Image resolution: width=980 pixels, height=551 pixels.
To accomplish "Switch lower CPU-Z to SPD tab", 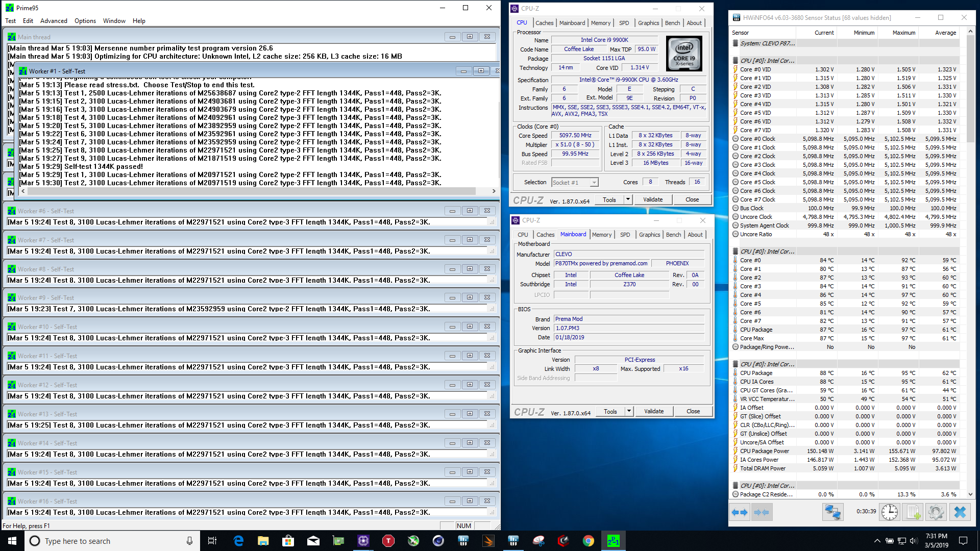I will coord(625,235).
